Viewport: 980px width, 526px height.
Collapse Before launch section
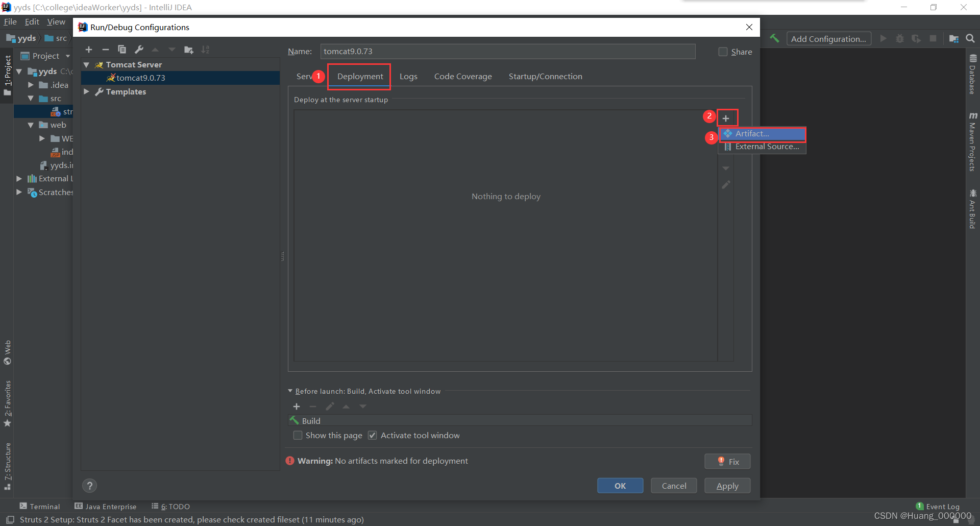(x=290, y=391)
